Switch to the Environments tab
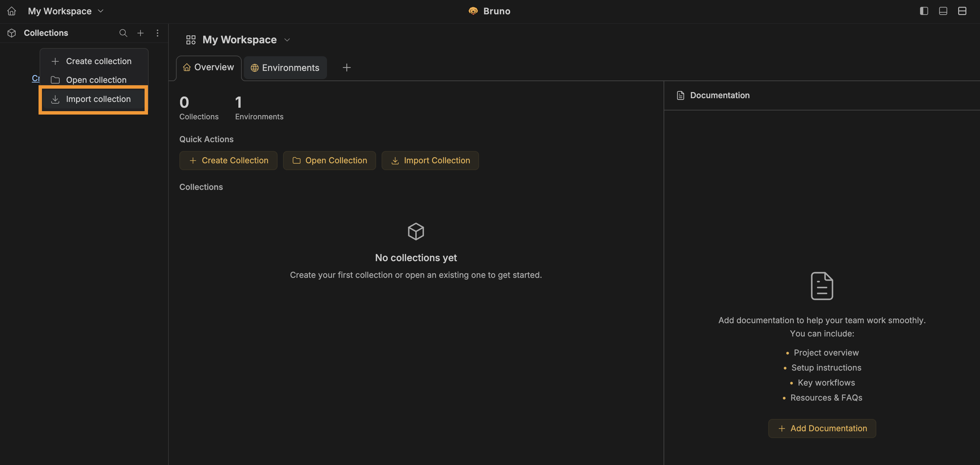 click(x=285, y=68)
